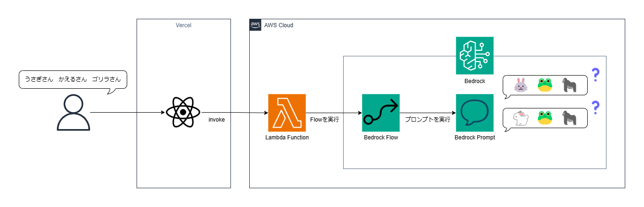
Task: Click 'うさぎさん' in the speech bubble
Action: (x=38, y=79)
